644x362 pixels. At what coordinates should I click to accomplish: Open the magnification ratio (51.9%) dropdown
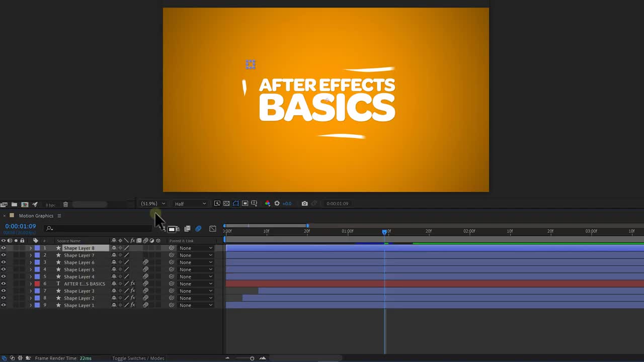click(153, 204)
